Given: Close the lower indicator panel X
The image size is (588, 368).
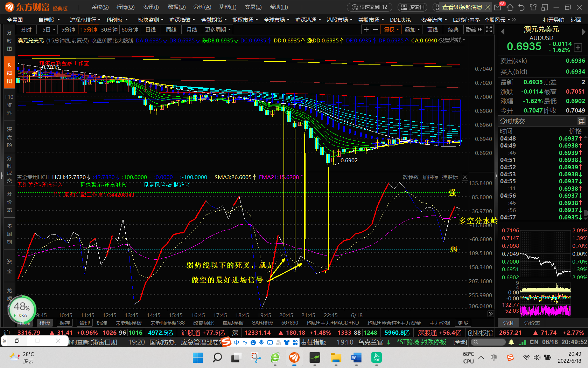Looking at the screenshot, I should (465, 177).
